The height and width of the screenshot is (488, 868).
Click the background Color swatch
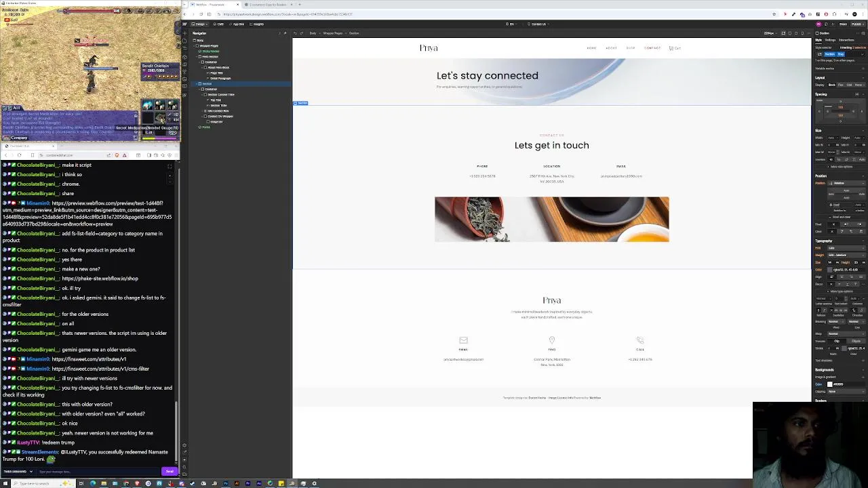pos(829,384)
